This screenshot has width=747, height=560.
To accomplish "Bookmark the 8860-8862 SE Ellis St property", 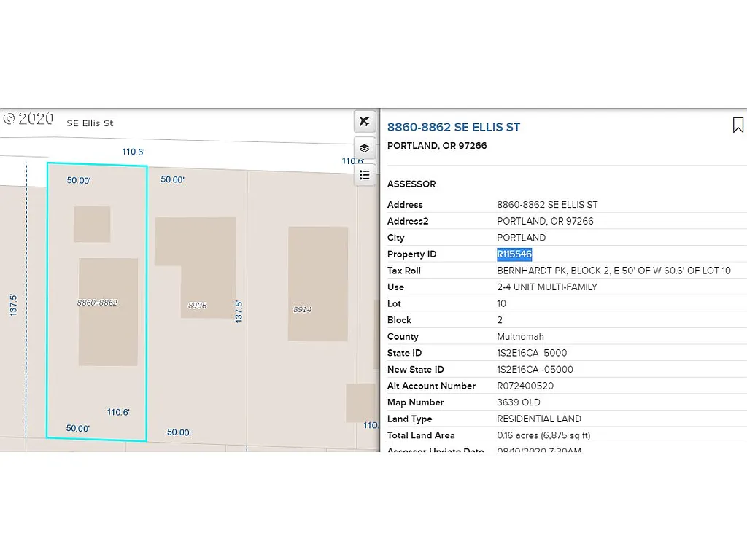I will point(738,125).
